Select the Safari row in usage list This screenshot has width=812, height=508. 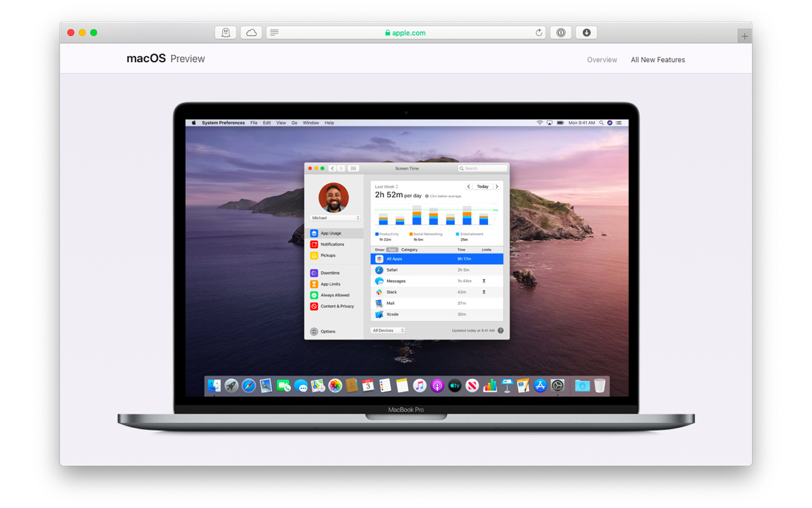point(437,270)
